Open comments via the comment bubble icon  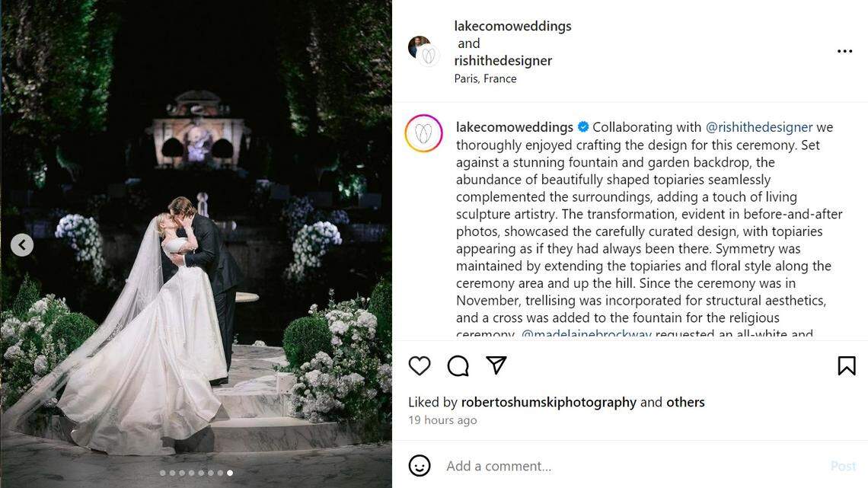coord(458,365)
